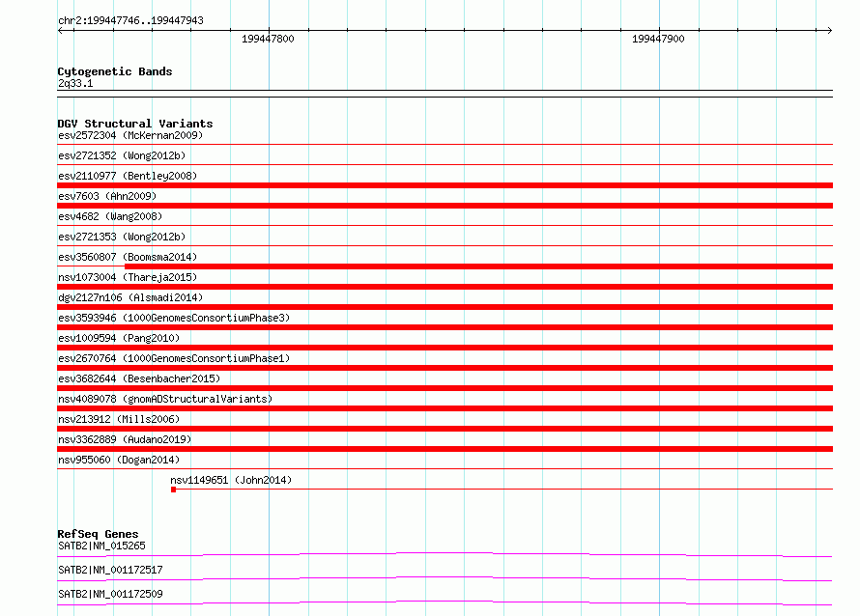This screenshot has height=616, width=860.
Task: Click the 199447900 ruler position label
Action: point(658,39)
